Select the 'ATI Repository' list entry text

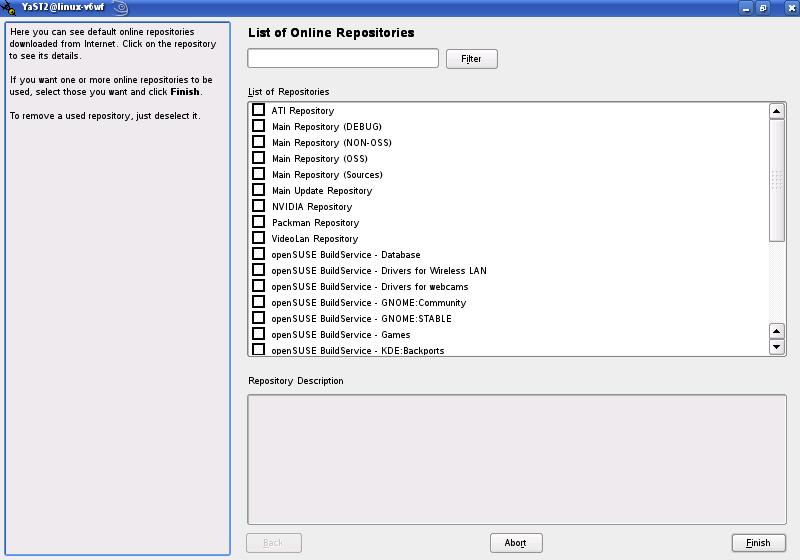[303, 111]
